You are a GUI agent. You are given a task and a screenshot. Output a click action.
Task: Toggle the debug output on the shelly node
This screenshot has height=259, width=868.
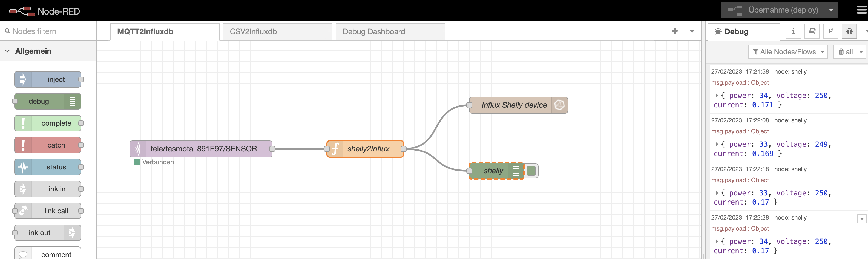click(x=531, y=171)
